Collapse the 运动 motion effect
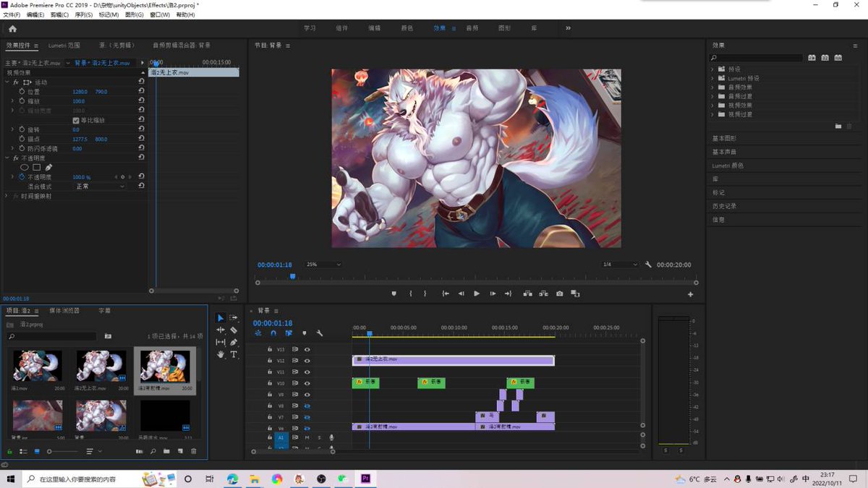Viewport: 868px width, 488px height. (7, 82)
